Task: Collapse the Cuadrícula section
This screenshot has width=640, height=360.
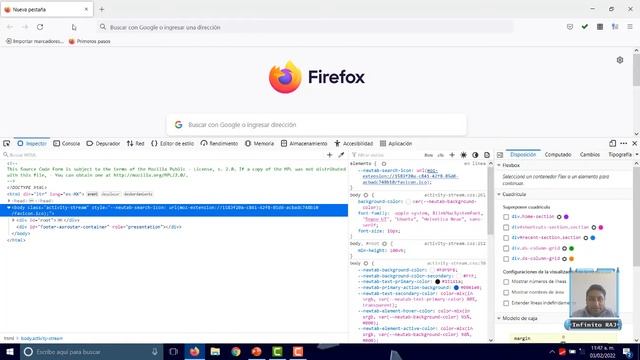Action: click(499, 194)
